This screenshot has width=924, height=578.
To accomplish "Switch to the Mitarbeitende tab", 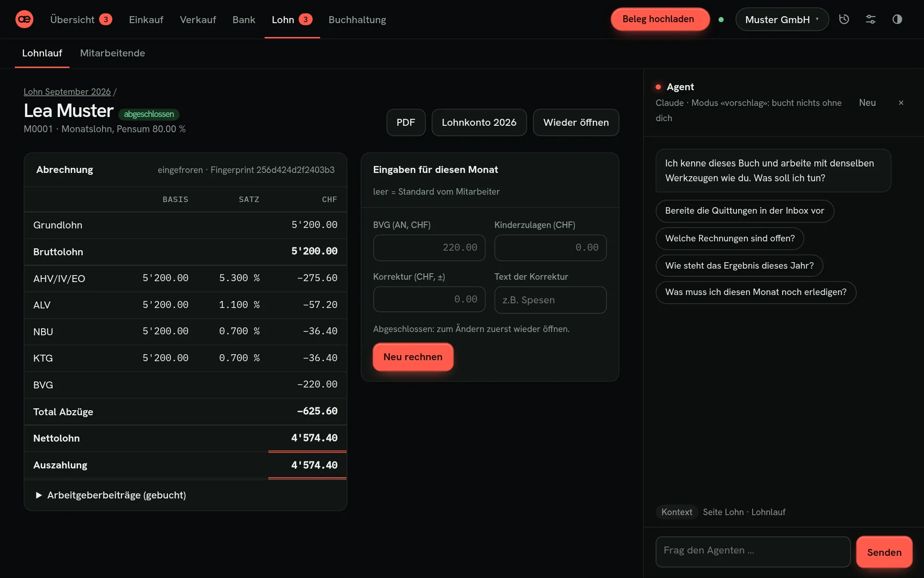I will click(x=112, y=53).
